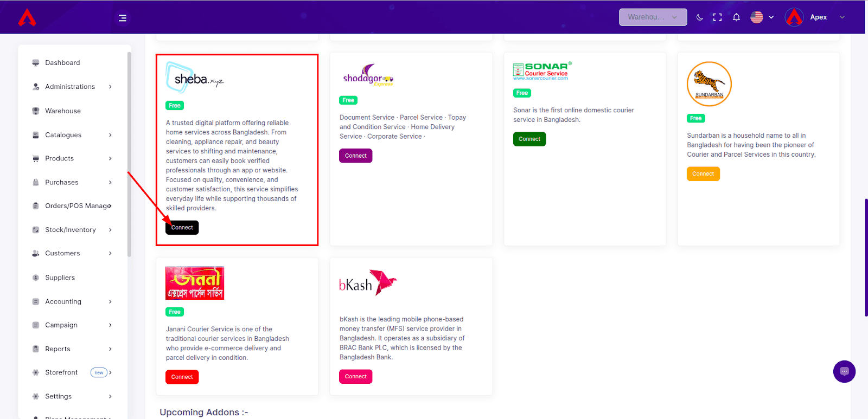
Task: Open the US flag language selector
Action: tap(762, 17)
